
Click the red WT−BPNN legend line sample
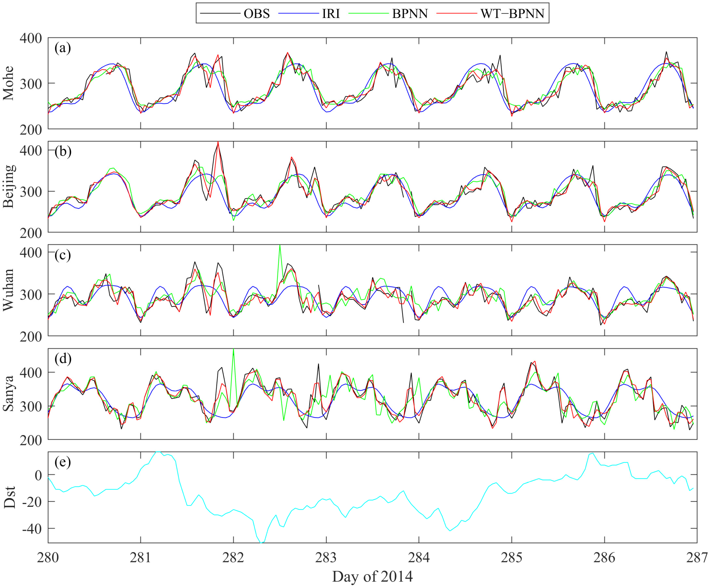(457, 14)
